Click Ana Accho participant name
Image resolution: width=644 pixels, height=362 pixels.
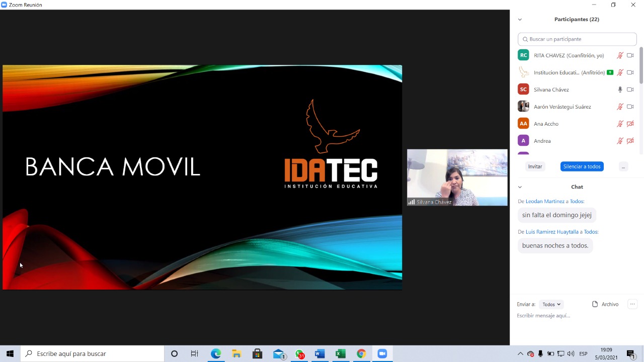546,124
